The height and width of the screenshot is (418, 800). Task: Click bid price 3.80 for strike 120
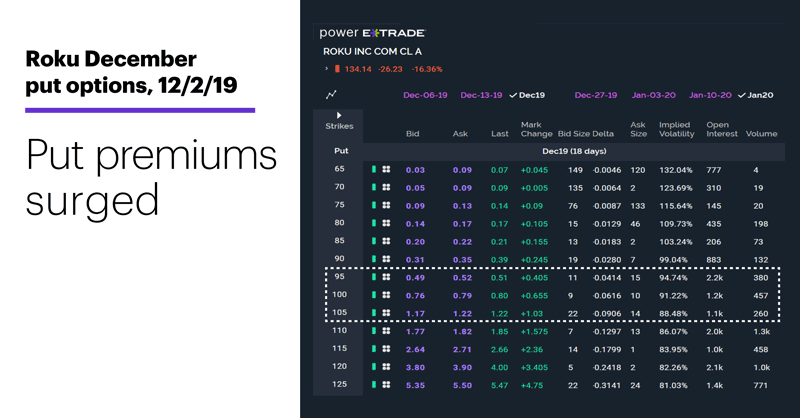coord(415,367)
